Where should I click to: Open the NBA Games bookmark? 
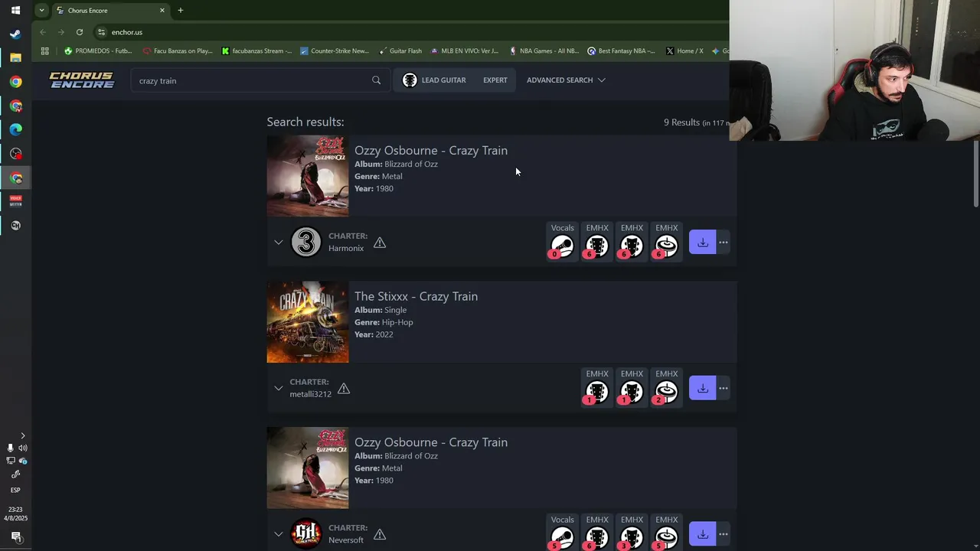click(543, 51)
